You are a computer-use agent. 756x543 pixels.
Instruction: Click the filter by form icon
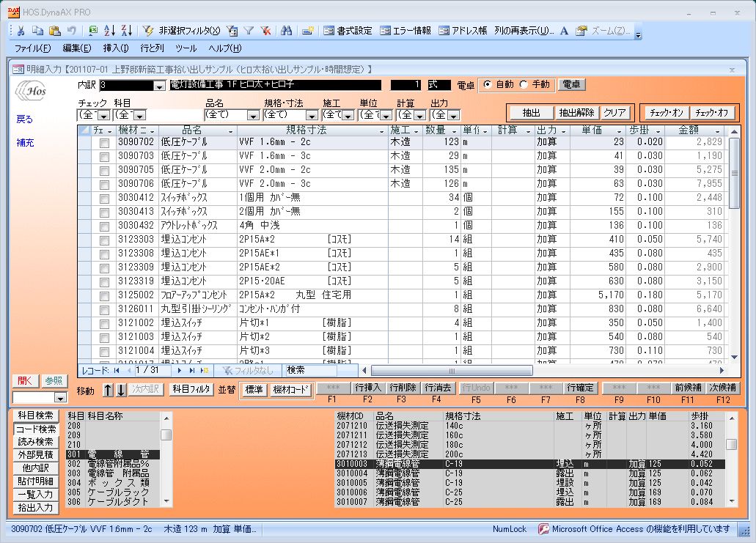click(x=232, y=31)
